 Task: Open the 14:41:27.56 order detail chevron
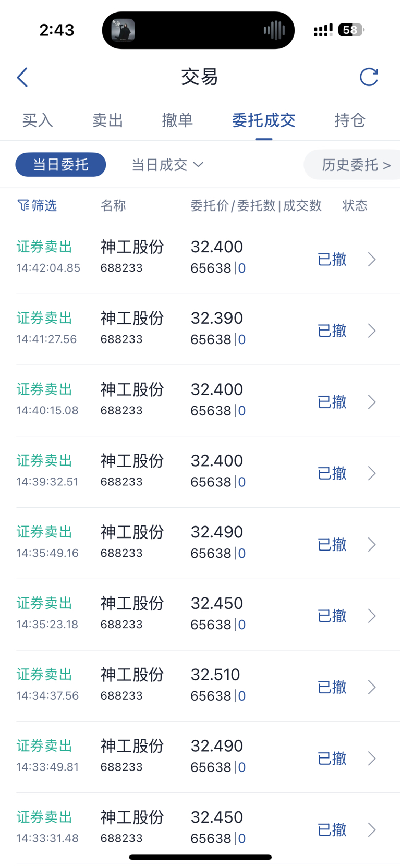372,331
